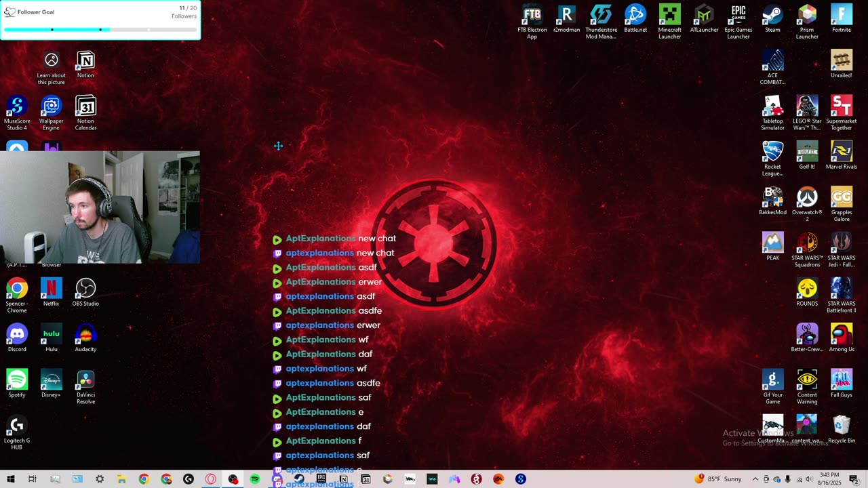Select the STAR WARS Squadrons icon
The image size is (868, 488).
[x=807, y=249]
